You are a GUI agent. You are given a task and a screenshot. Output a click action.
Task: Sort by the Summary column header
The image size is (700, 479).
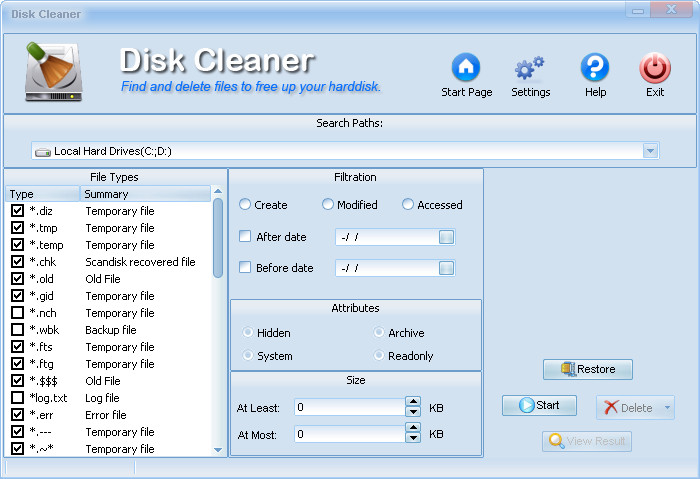click(x=145, y=194)
